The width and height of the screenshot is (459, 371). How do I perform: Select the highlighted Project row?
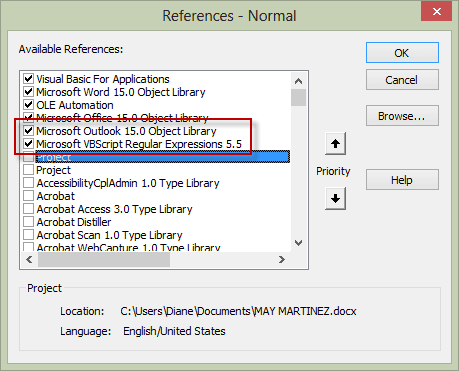click(x=163, y=157)
